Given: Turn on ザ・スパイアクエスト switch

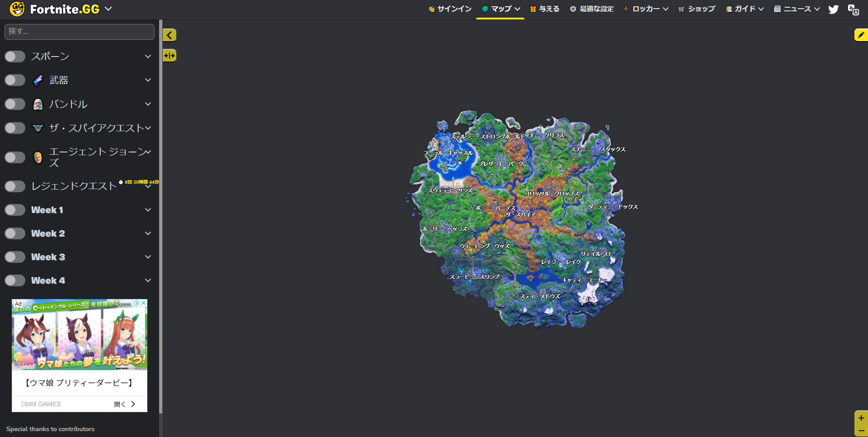Looking at the screenshot, I should pos(15,128).
